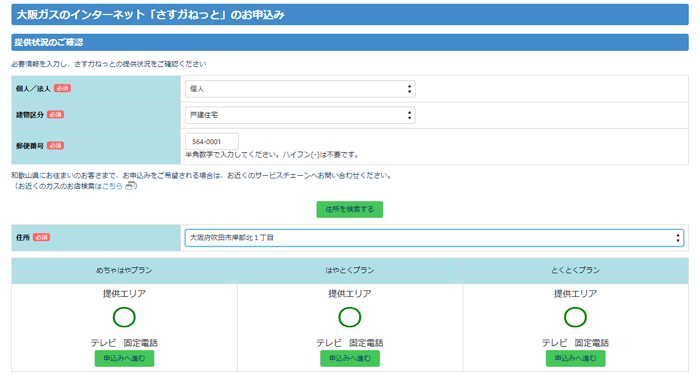Screen dimensions: 700x375
Task: Open the 住所 address dropdown
Action: click(x=434, y=238)
